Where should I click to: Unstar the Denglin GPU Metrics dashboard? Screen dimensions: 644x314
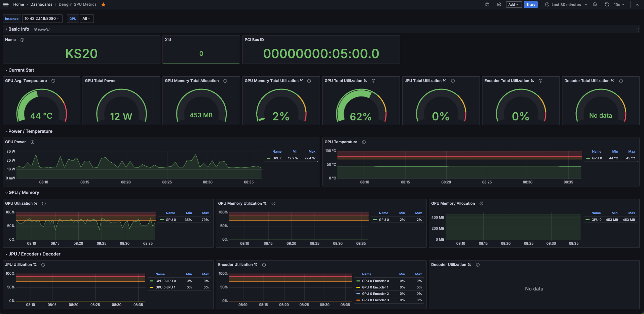[103, 4]
